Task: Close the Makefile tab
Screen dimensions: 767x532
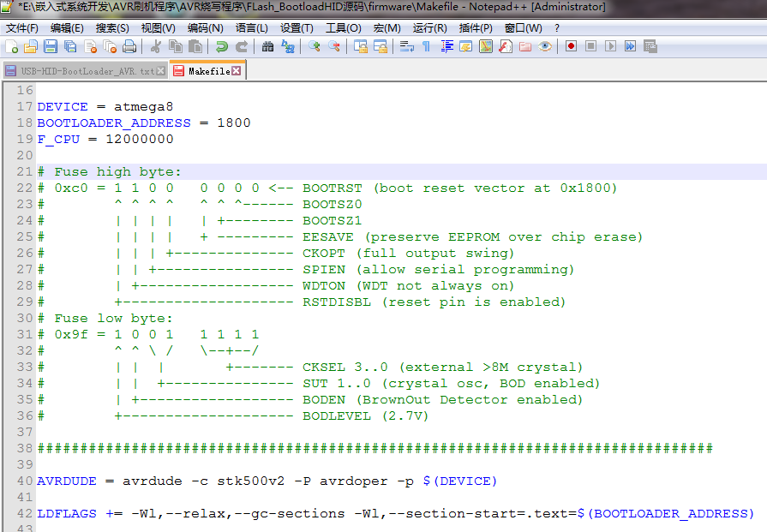Action: click(236, 71)
